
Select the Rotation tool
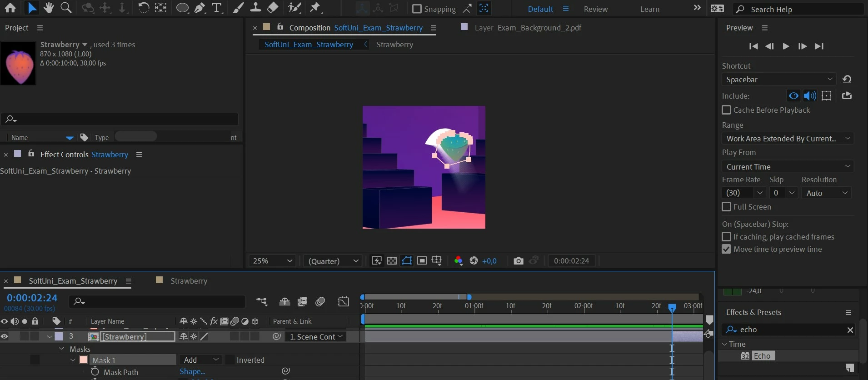click(143, 8)
